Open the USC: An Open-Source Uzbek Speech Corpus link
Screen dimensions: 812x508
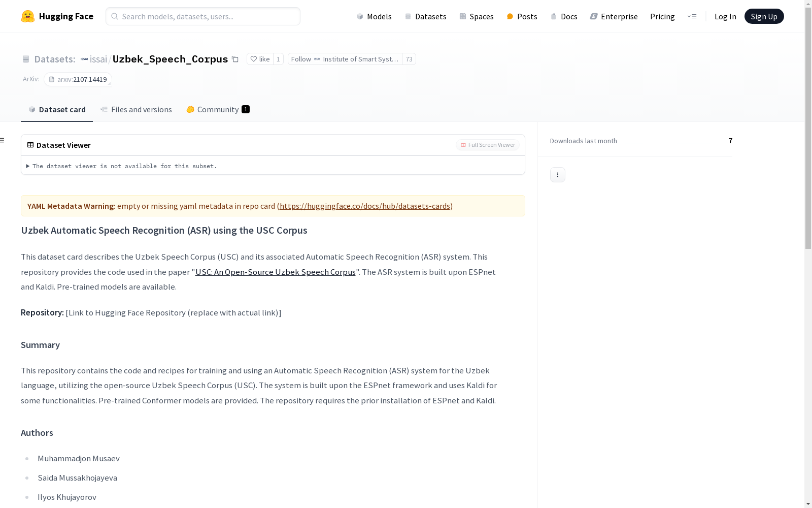point(276,272)
